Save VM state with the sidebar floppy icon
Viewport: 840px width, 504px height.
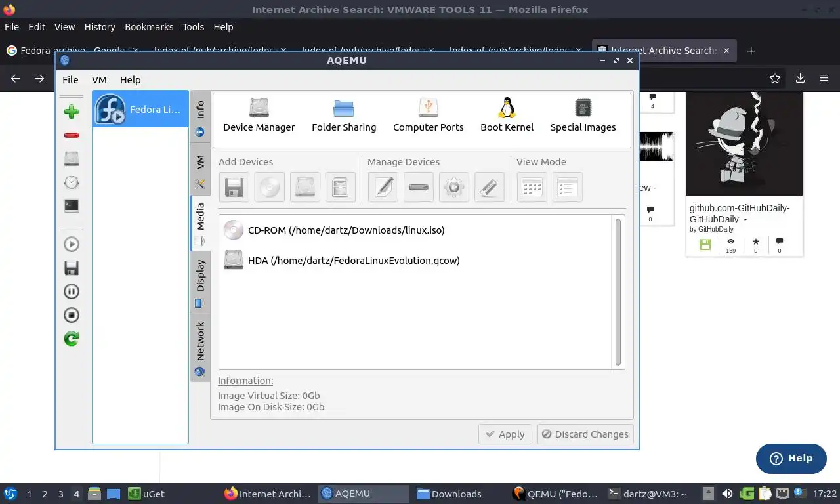(72, 268)
